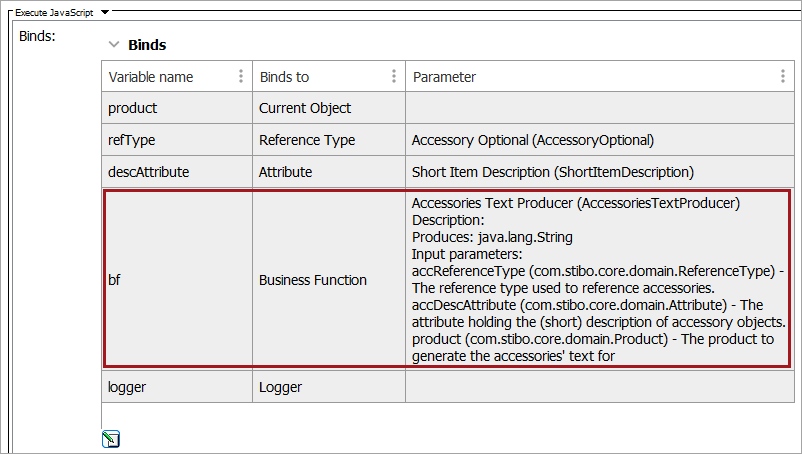Click the Current Object bind cell
The image size is (802, 454).
click(x=305, y=108)
